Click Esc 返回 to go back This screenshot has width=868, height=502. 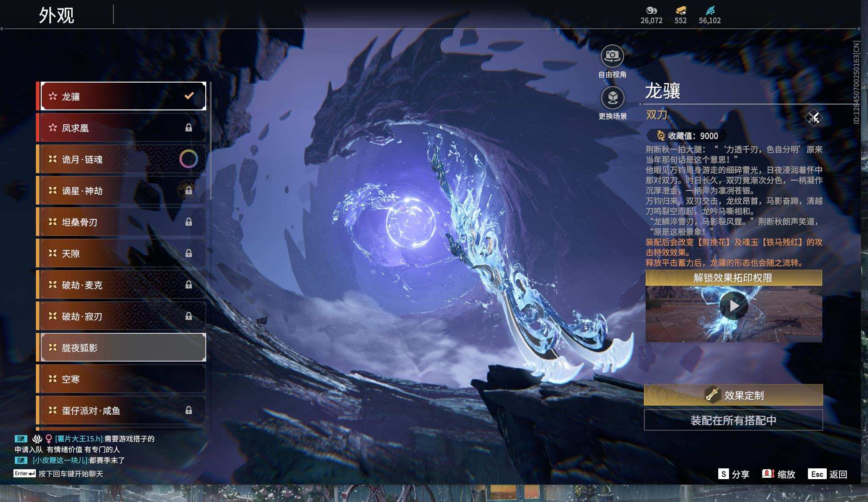(828, 474)
